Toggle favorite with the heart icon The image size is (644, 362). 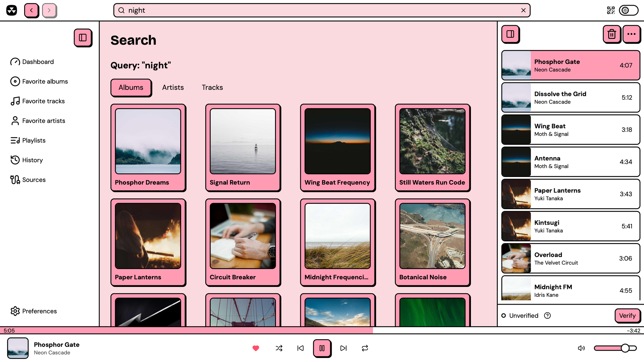256,348
